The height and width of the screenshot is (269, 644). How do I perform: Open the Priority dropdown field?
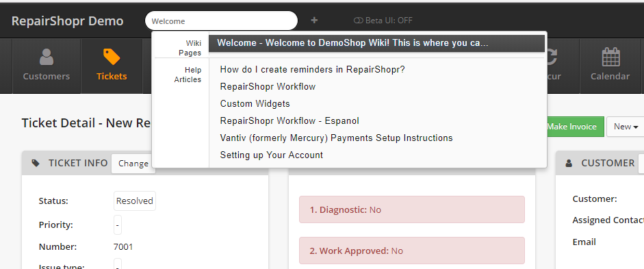click(x=118, y=225)
